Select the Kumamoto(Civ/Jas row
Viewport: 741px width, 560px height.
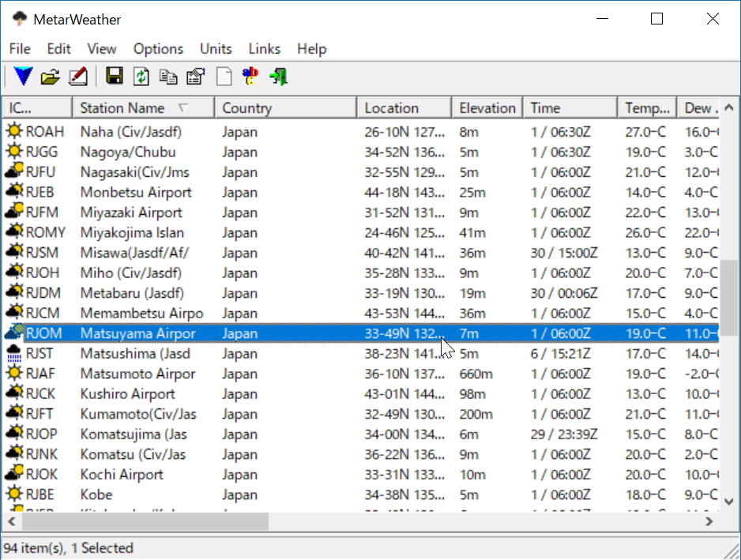tap(361, 414)
